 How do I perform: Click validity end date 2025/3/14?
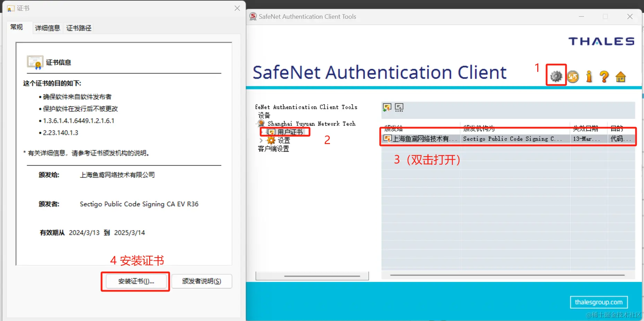pos(129,233)
